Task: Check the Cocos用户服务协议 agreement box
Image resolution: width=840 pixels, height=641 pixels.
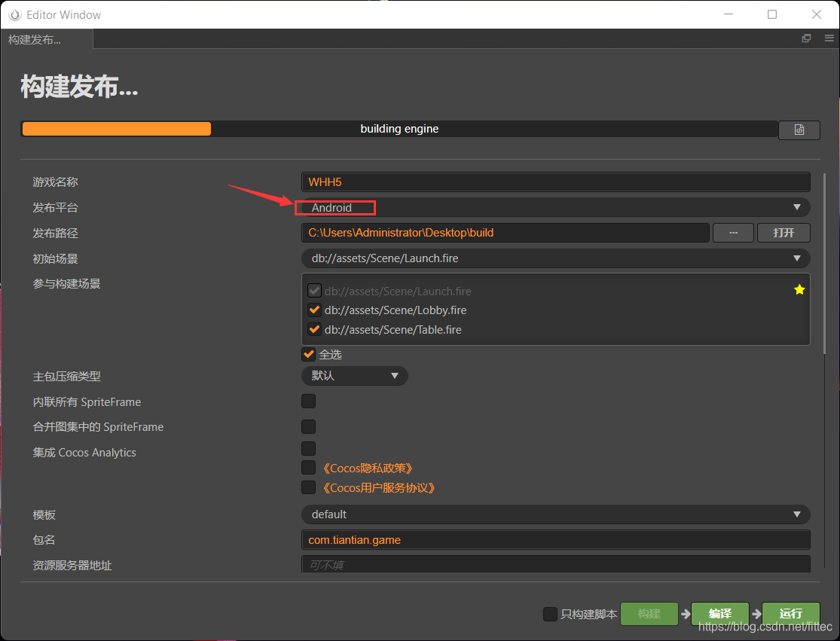Action: tap(309, 487)
